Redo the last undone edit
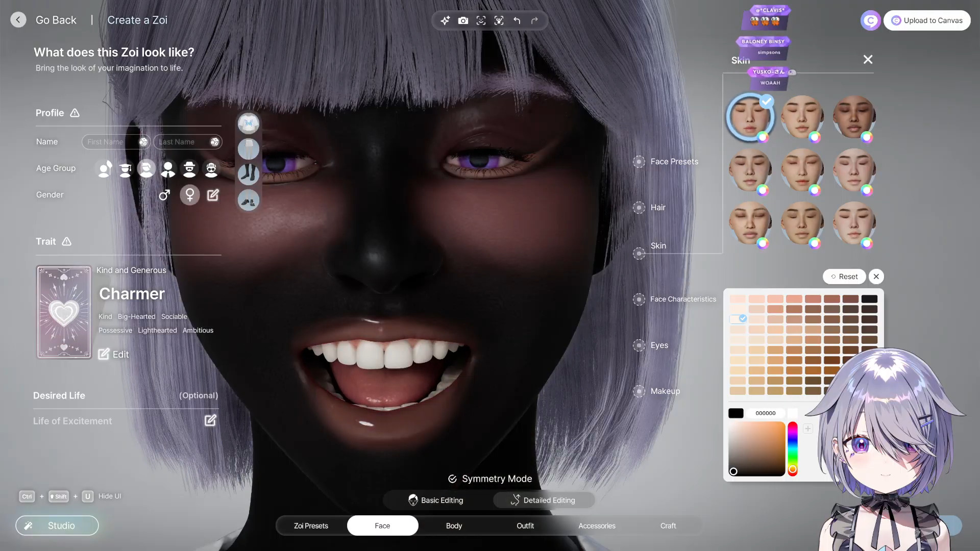 click(x=534, y=20)
